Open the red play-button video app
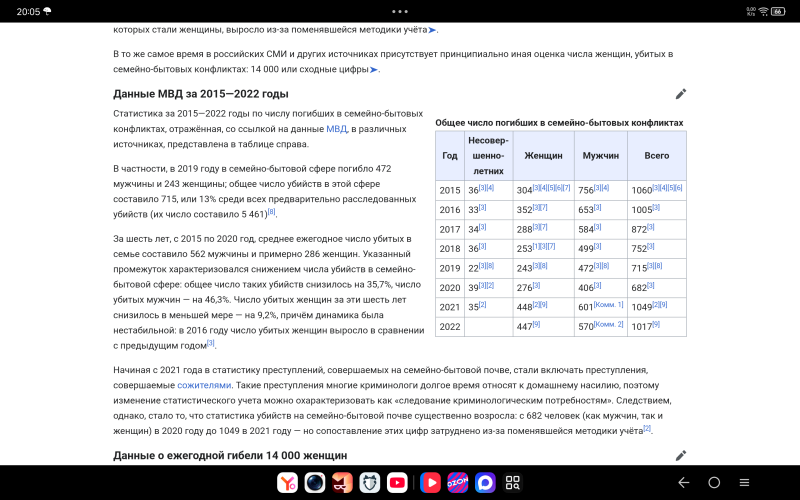 [x=430, y=482]
